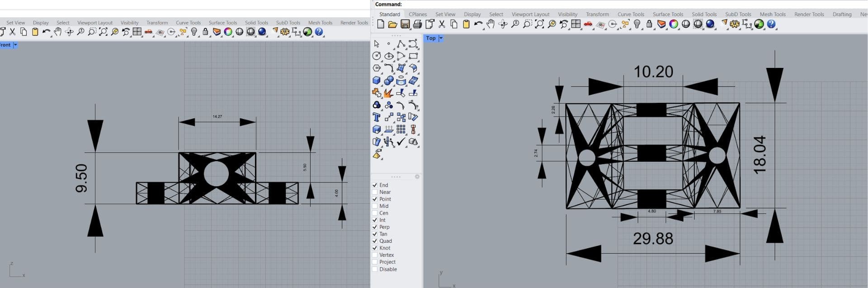Click the Mesh Tools tab in left window

click(x=320, y=23)
